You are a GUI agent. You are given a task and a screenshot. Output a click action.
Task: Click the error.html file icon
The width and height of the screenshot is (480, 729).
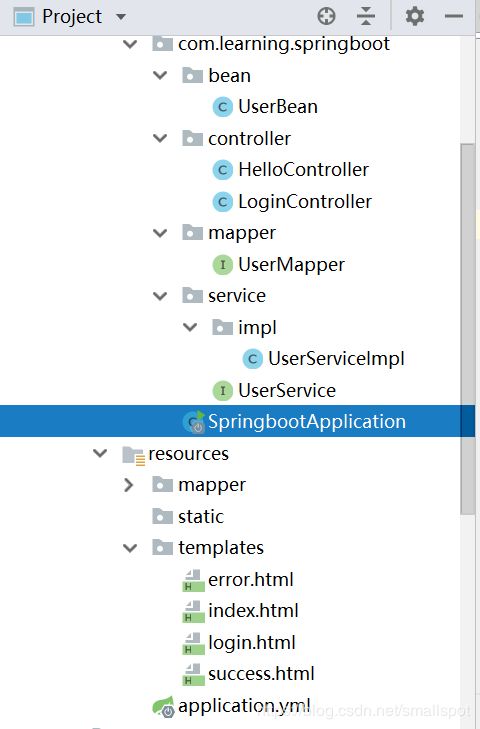click(193, 580)
